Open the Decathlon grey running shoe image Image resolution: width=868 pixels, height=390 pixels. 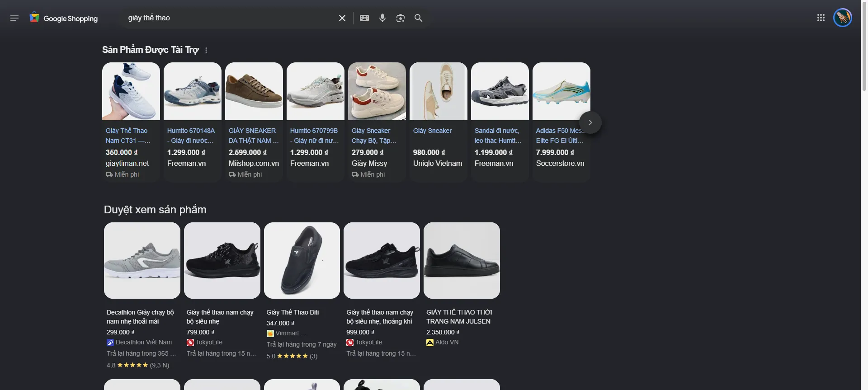[x=142, y=260]
